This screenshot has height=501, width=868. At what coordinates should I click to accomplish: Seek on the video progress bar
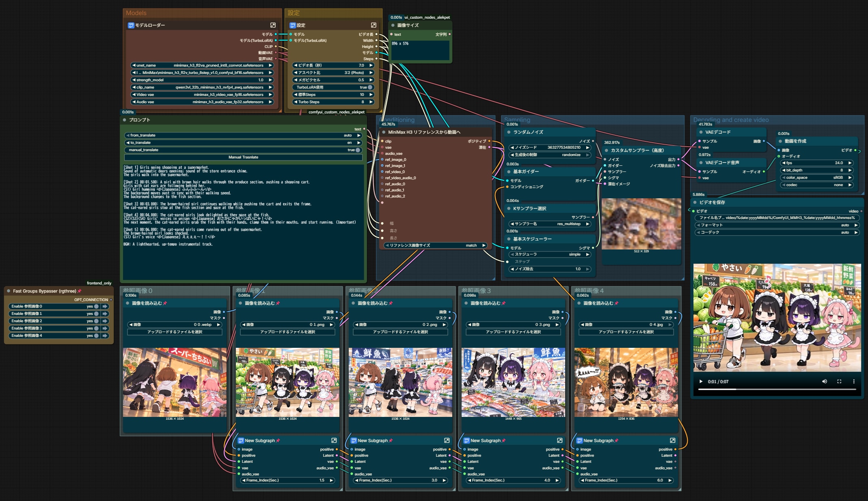(777, 389)
